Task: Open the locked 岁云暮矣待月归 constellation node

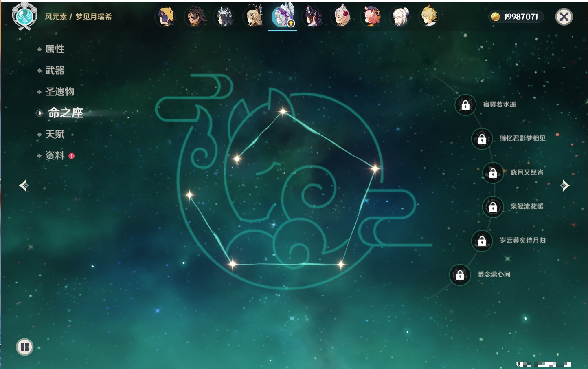Action: (482, 241)
